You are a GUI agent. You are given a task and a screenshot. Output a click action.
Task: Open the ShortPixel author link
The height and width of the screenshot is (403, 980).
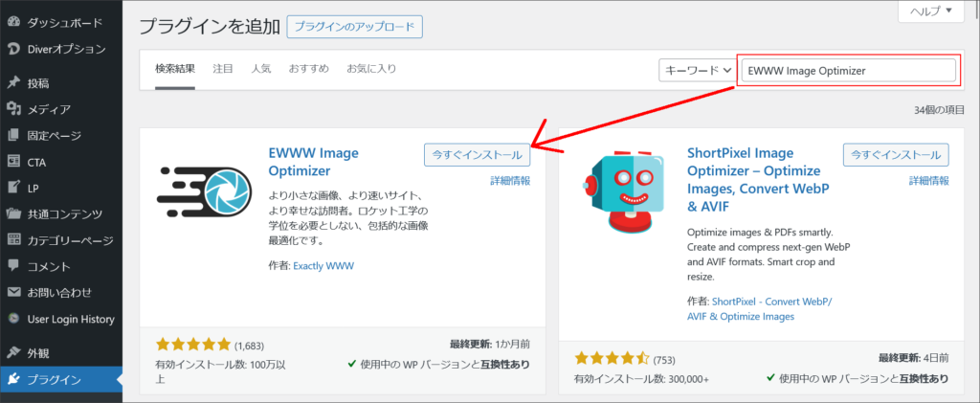(759, 308)
